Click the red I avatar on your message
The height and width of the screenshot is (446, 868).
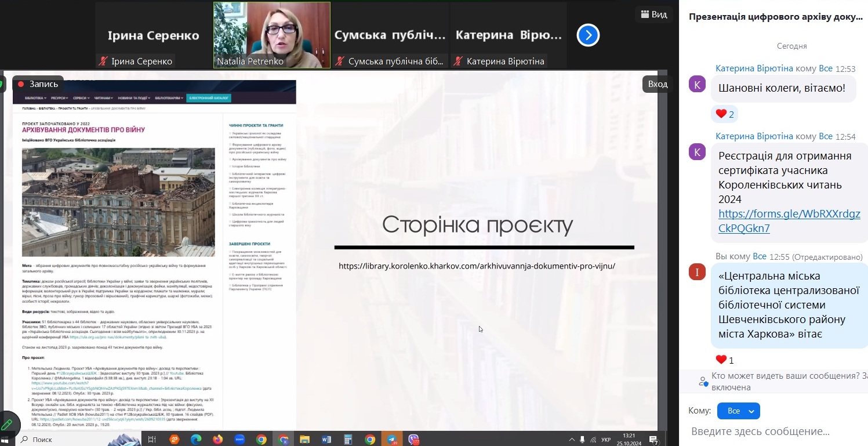coord(697,271)
